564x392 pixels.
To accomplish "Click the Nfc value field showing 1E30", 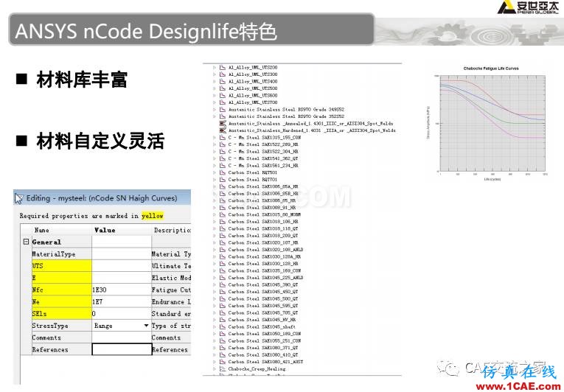I will coord(122,290).
